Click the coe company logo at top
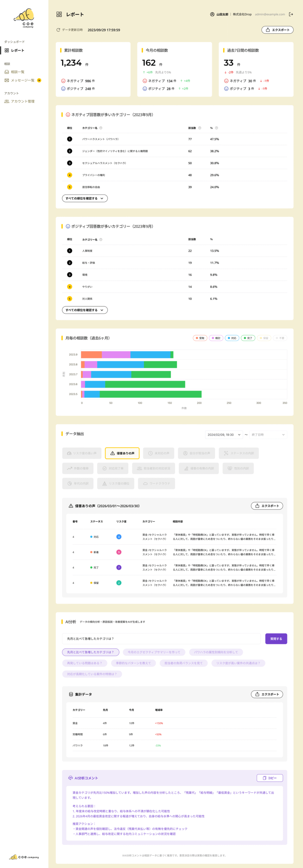Image resolution: width=303 pixels, height=868 pixels. point(24,18)
